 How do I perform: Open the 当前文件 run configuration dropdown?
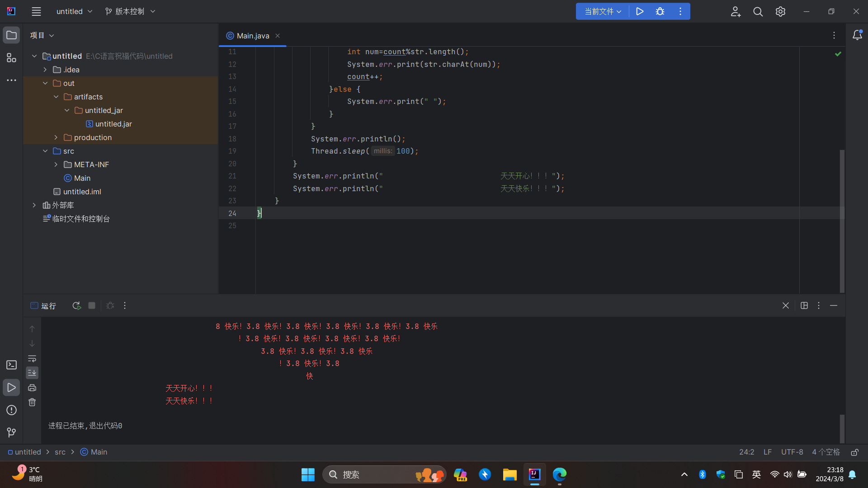(x=603, y=11)
